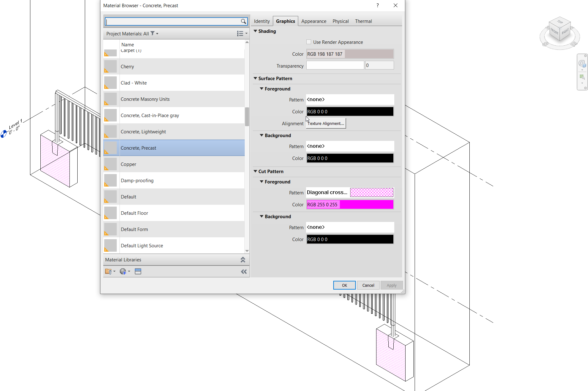The image size is (588, 391).
Task: Open the magenta Cut Pattern foreground color swatch
Action: [x=366, y=204]
